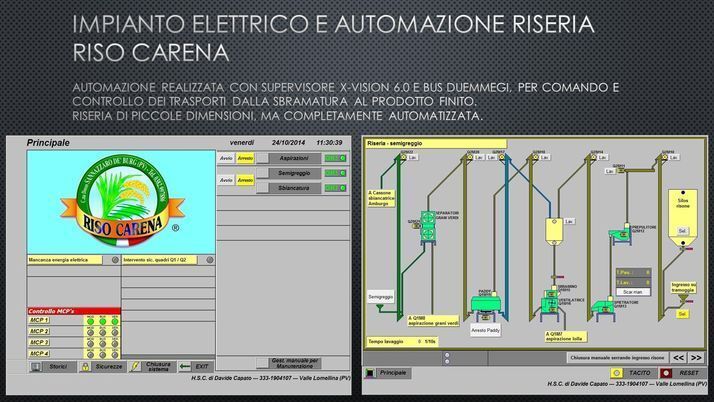
Task: Click the Lav. button atop the dark green elevator
Action: point(412,157)
